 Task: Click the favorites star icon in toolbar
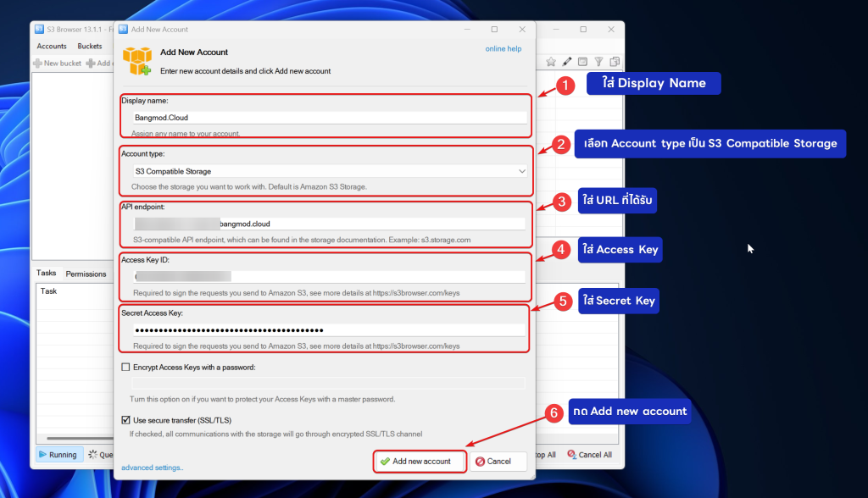tap(551, 62)
